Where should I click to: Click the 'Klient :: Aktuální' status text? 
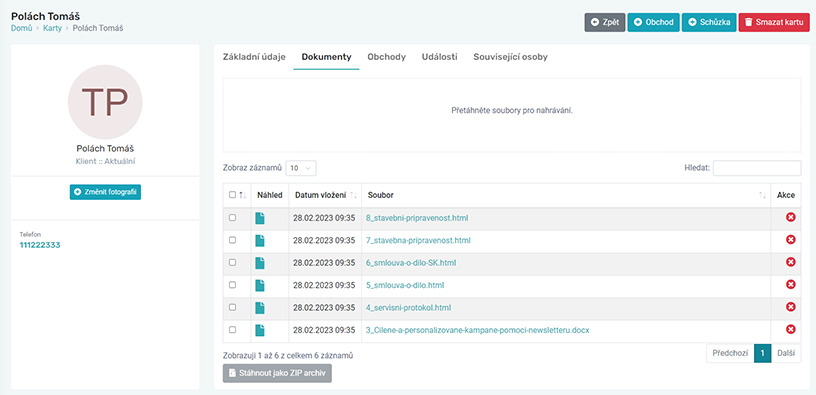pos(105,161)
